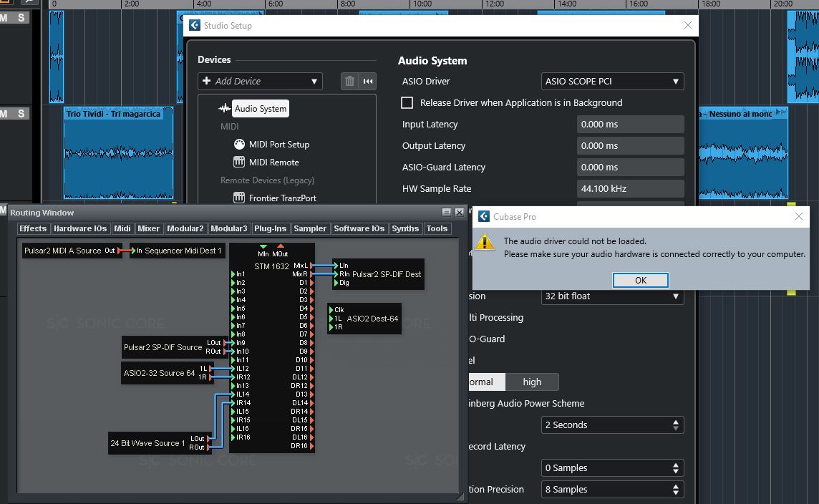Open the Add Device dropdown
The image size is (819, 504).
point(260,81)
